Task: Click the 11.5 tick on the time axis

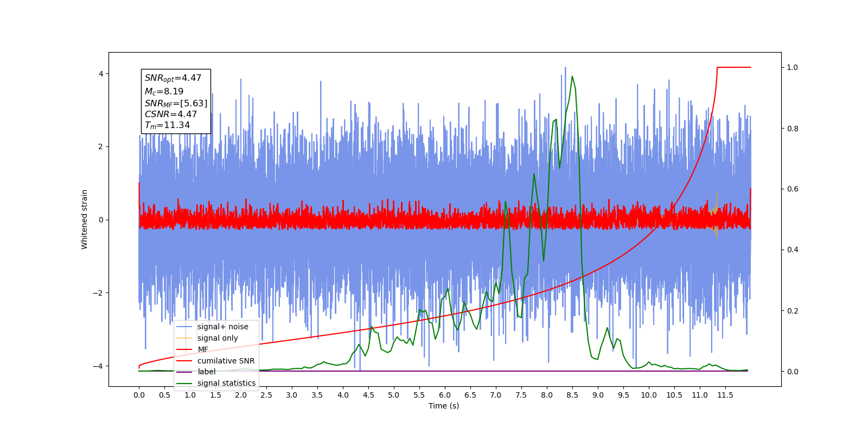Action: (725, 395)
